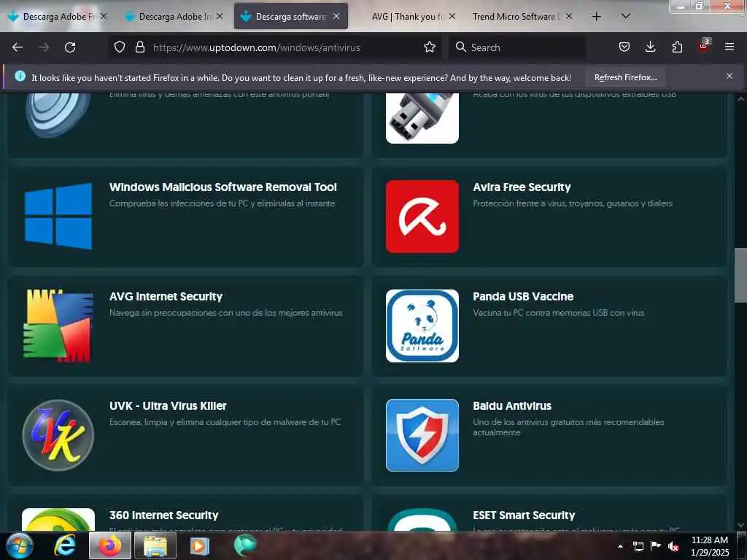The width and height of the screenshot is (747, 560).
Task: Click the scrollbar down arrow on page
Action: point(740,525)
